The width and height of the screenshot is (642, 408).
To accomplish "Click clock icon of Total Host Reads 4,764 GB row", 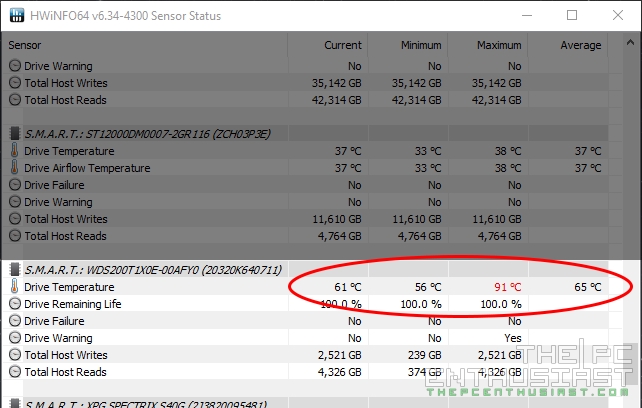I will coord(15,236).
